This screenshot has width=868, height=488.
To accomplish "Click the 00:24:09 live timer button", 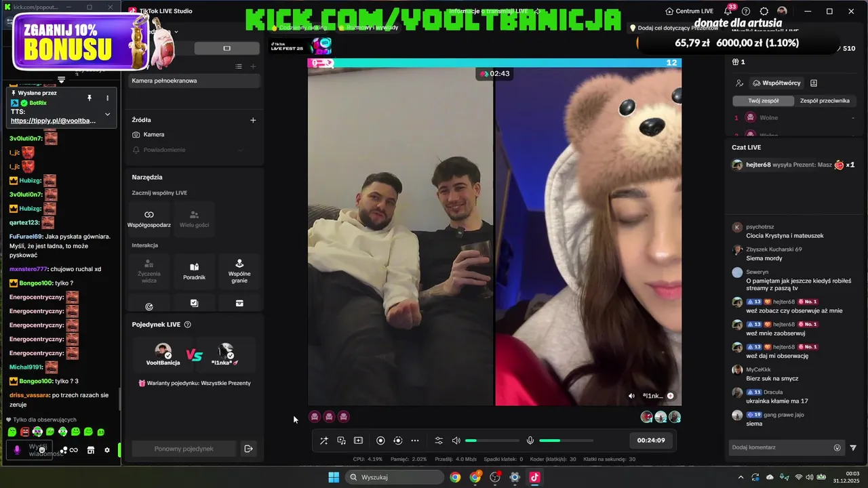I will 651,441.
